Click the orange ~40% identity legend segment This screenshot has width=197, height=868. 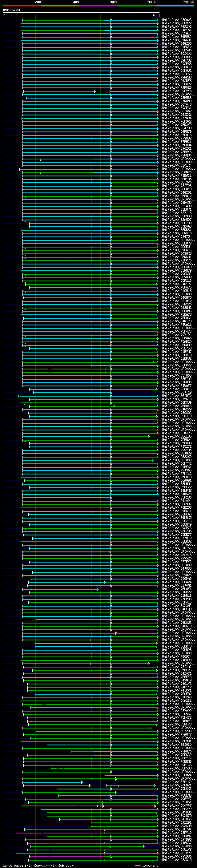click(60, 6)
